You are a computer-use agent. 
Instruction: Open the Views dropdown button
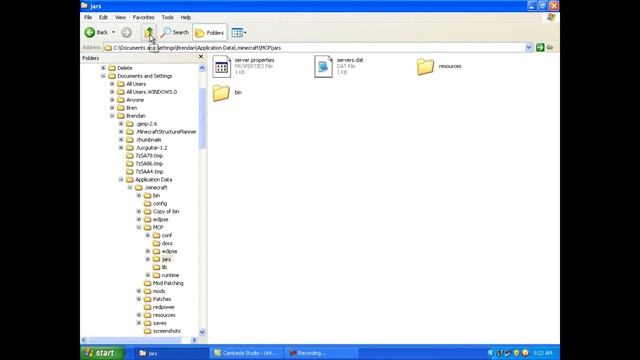pos(239,33)
